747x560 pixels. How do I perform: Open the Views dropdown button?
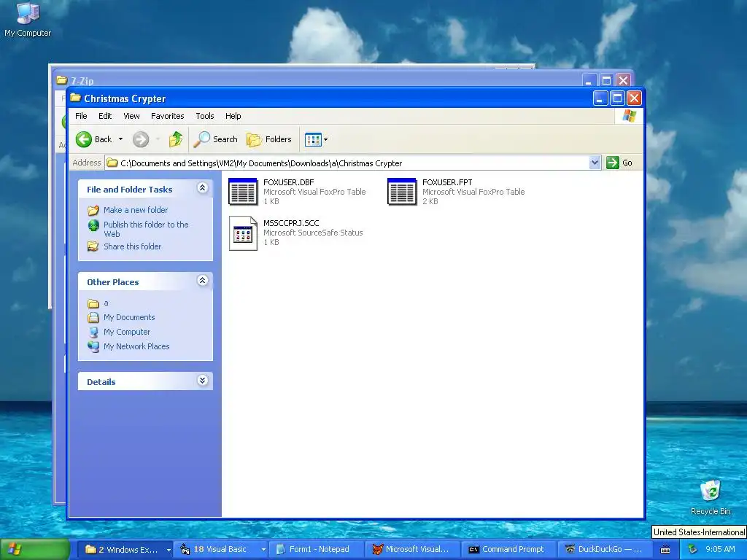pos(317,139)
